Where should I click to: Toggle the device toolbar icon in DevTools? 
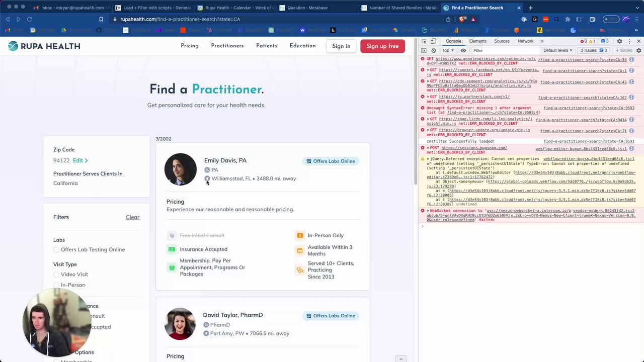(x=433, y=41)
